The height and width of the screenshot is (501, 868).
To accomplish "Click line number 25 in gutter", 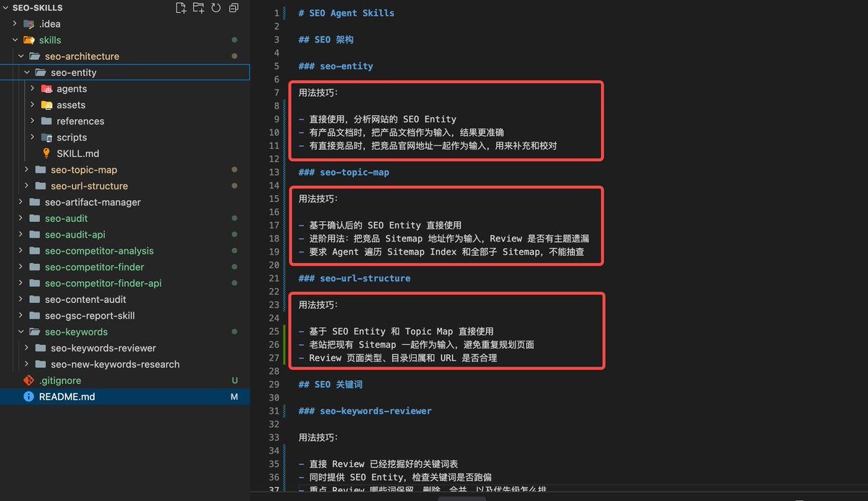I will coord(273,331).
